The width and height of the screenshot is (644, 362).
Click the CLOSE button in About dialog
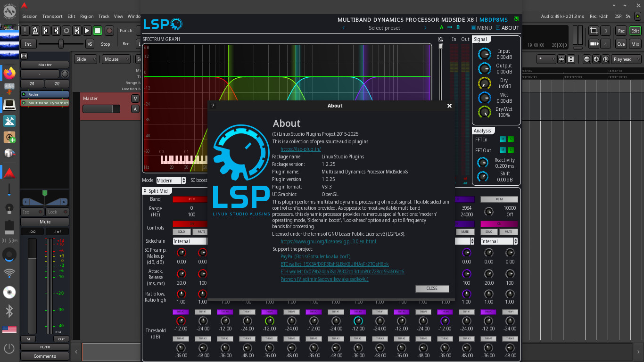tap(432, 288)
